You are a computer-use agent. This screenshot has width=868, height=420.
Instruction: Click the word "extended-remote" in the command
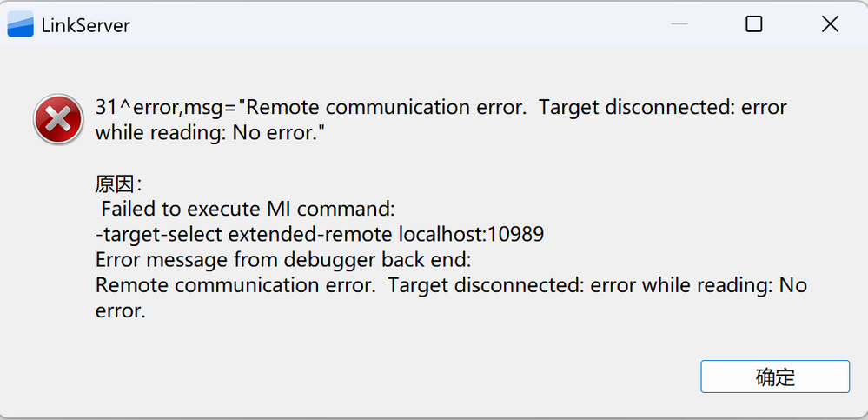coord(310,234)
